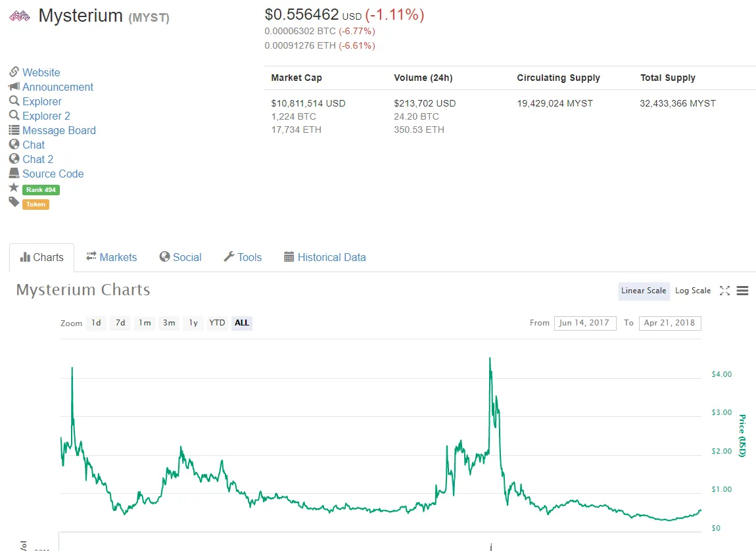Click the Volume (24h) column header
756x551 pixels.
click(x=423, y=78)
